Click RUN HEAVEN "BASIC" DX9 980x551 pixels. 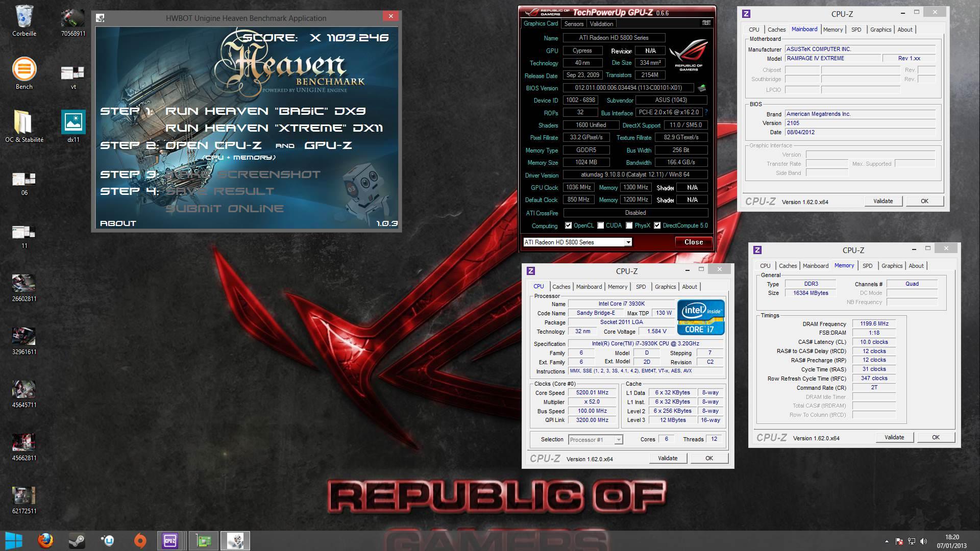265,111
